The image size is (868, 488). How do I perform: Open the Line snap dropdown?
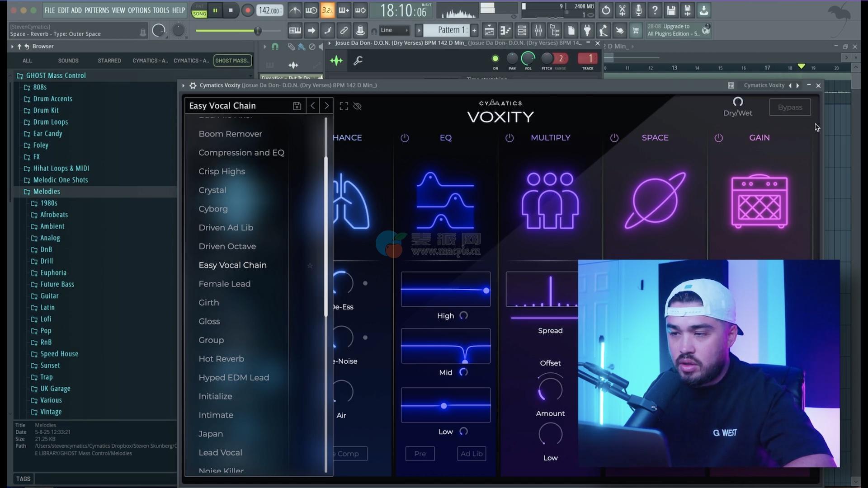click(395, 30)
